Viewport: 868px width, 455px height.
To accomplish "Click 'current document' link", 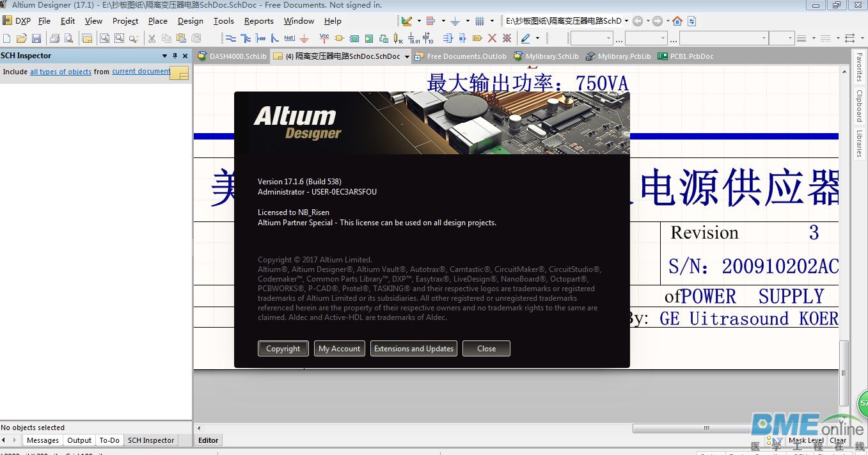I will click(x=141, y=71).
